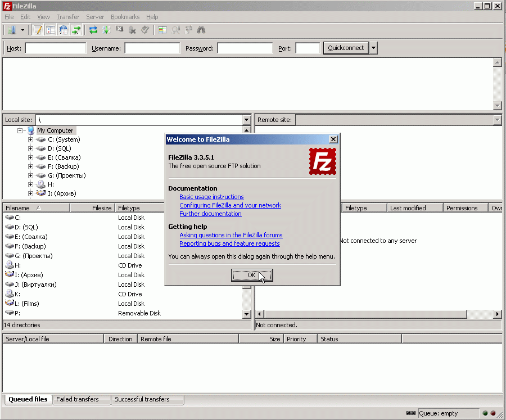Open the Local site path dropdown
The image size is (506, 420).
(247, 120)
